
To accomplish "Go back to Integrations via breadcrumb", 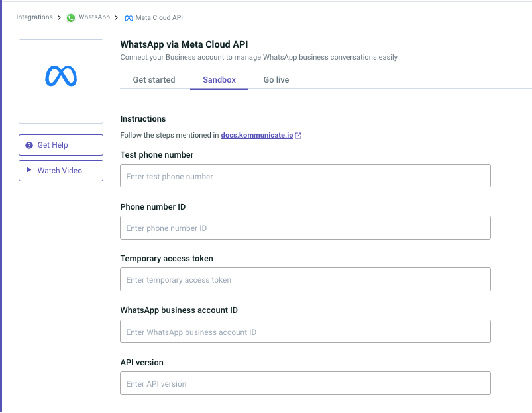I will [x=34, y=17].
